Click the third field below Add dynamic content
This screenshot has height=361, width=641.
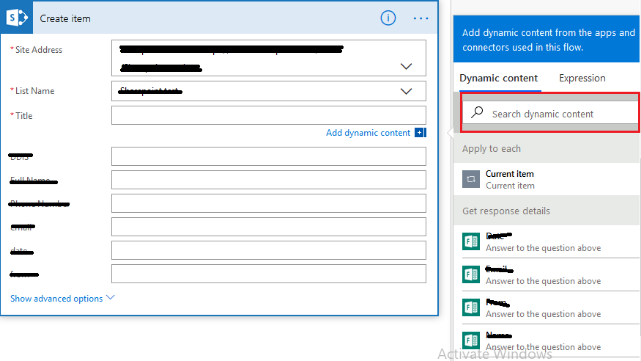(x=269, y=203)
